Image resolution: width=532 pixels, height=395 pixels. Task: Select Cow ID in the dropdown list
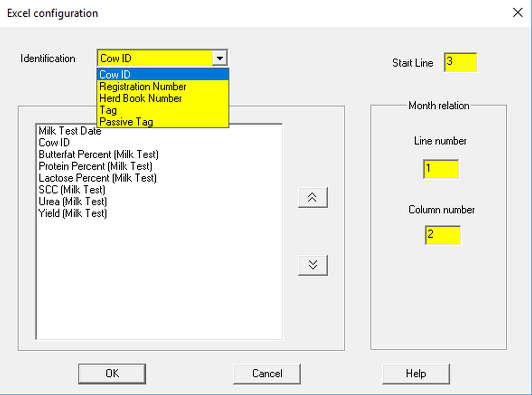pyautogui.click(x=163, y=74)
